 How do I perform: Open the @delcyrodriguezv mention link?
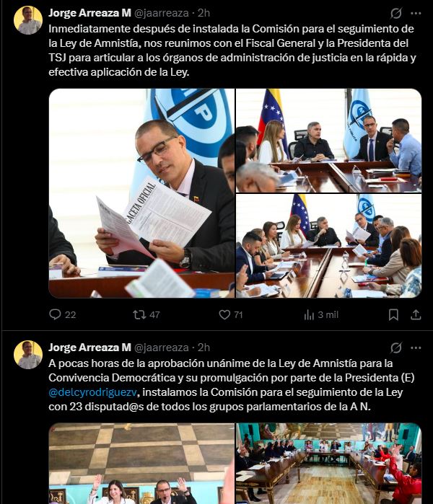pos(92,392)
